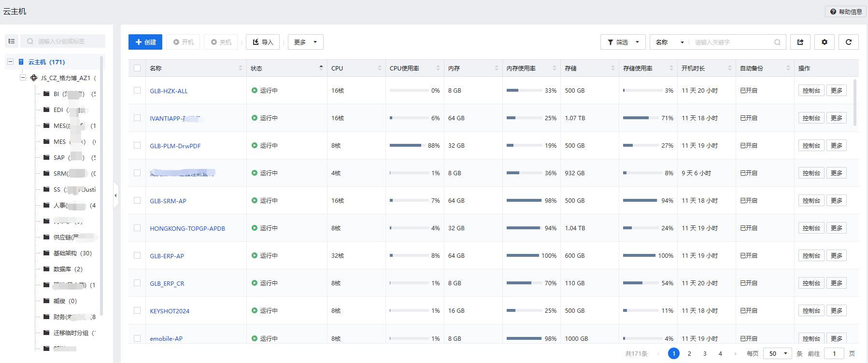Viewport: 868px width, 363px height.
Task: Click the export icon button
Action: 800,42
